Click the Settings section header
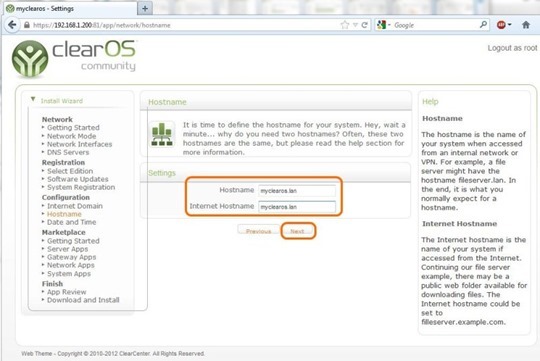The height and width of the screenshot is (361, 540). pos(162,173)
